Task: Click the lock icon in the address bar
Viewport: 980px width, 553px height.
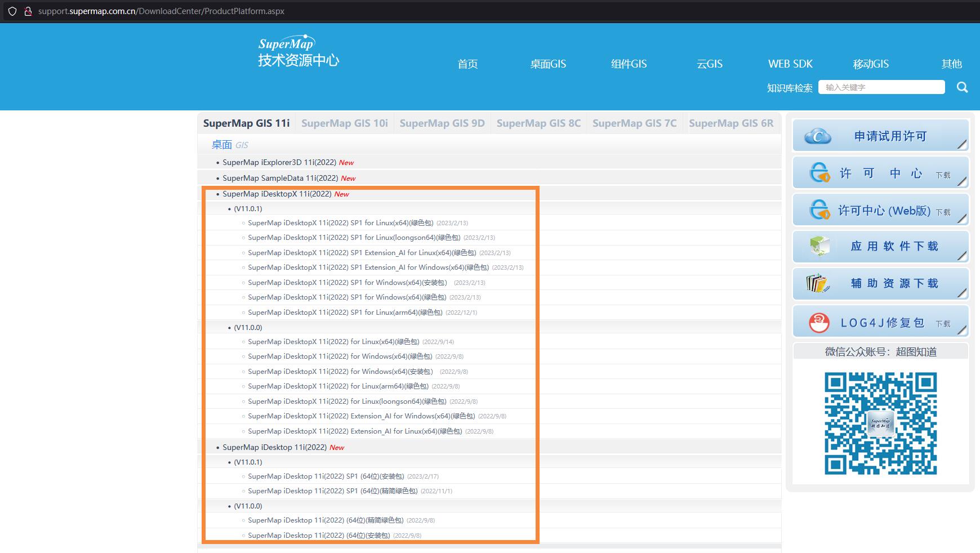Action: [28, 11]
